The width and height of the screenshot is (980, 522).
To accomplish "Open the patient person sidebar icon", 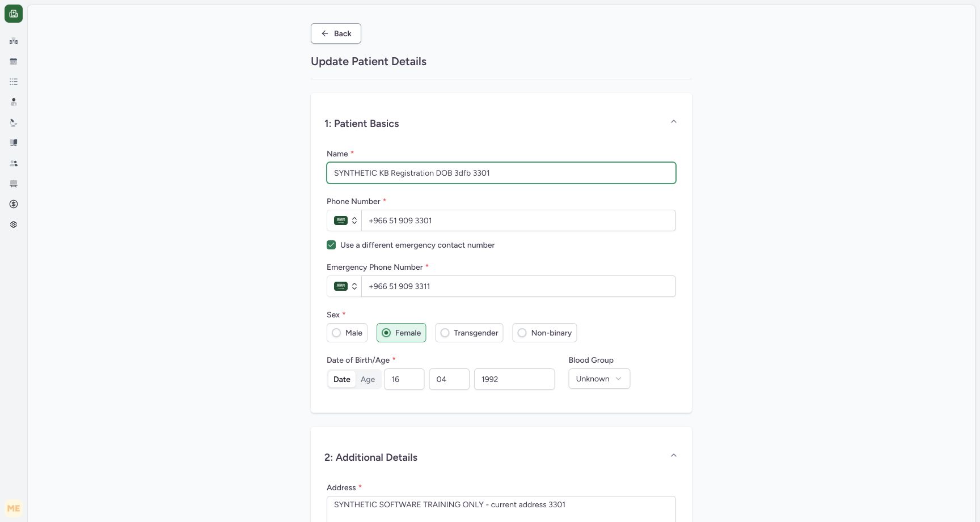I will pos(14,102).
